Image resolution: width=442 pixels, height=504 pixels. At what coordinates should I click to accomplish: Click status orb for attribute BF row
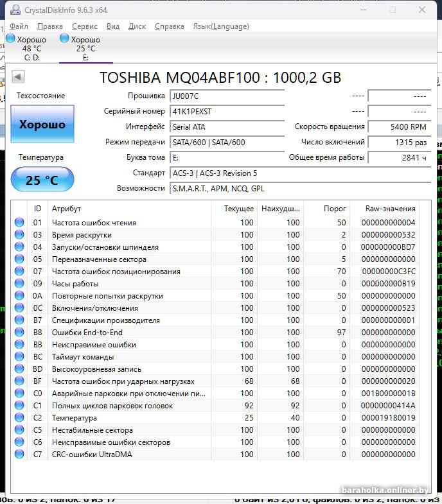[19, 381]
